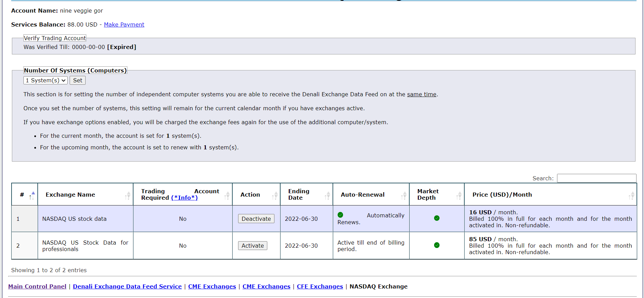The height and width of the screenshot is (298, 644).
Task: Click account name 'nine veggie gor'
Action: (x=82, y=11)
